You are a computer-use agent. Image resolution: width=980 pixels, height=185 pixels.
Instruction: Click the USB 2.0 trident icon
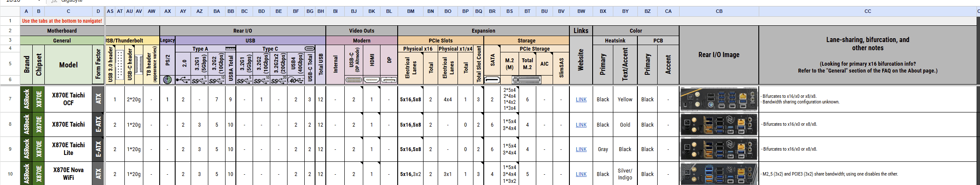click(183, 80)
